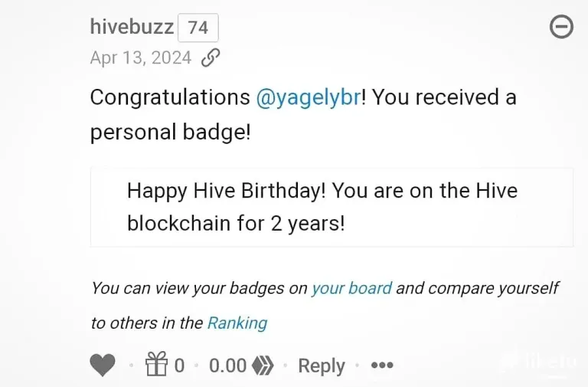This screenshot has width=588, height=387.
Task: Click the 'personal badge!' text line
Action: tap(170, 133)
